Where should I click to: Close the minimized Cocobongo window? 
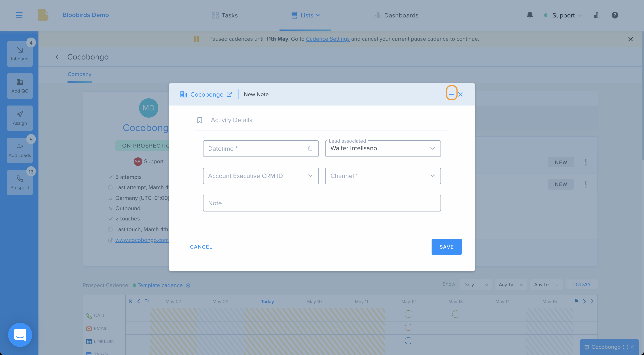pos(633,347)
